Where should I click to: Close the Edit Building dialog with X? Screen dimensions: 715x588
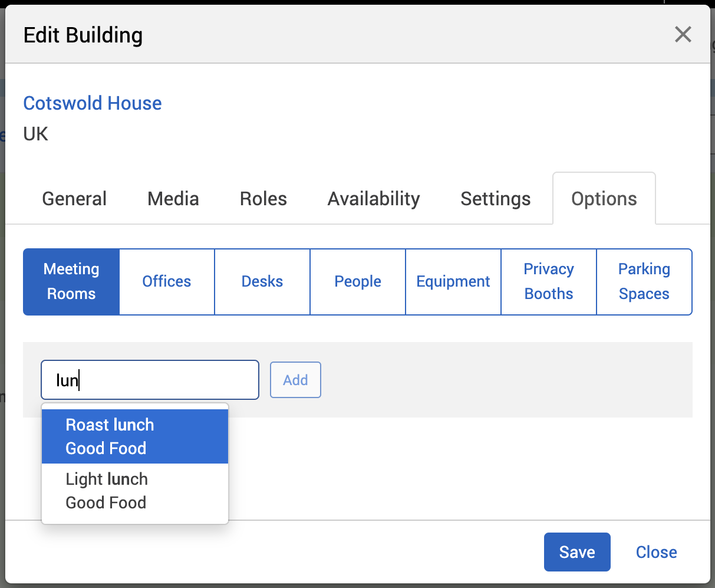coord(683,35)
